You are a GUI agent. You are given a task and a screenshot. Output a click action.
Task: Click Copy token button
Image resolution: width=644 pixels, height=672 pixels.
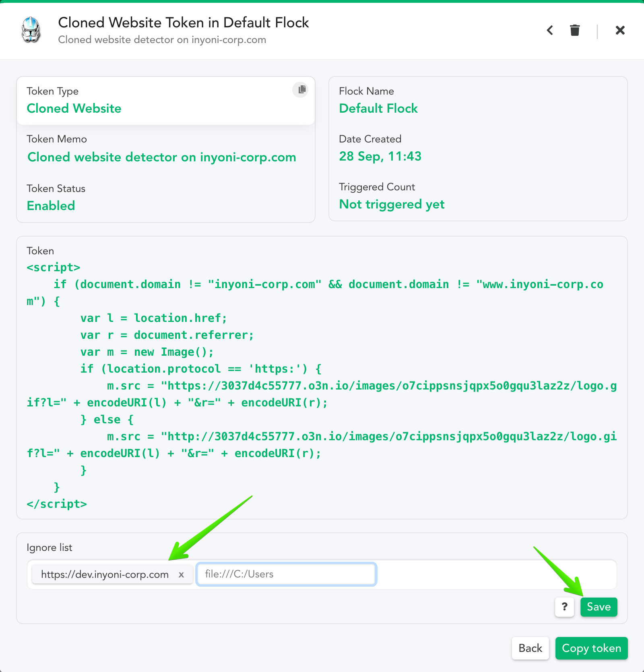point(591,648)
